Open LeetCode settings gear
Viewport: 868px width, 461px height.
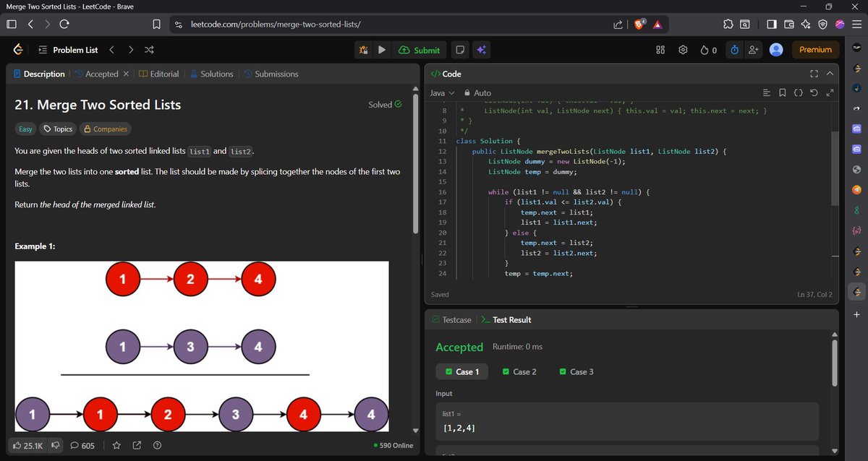click(682, 50)
